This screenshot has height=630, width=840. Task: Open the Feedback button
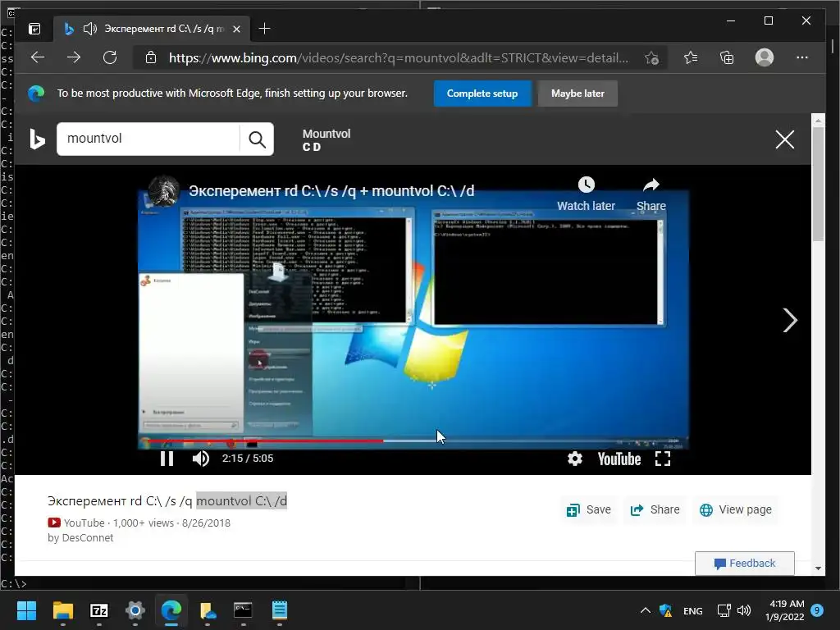click(745, 563)
